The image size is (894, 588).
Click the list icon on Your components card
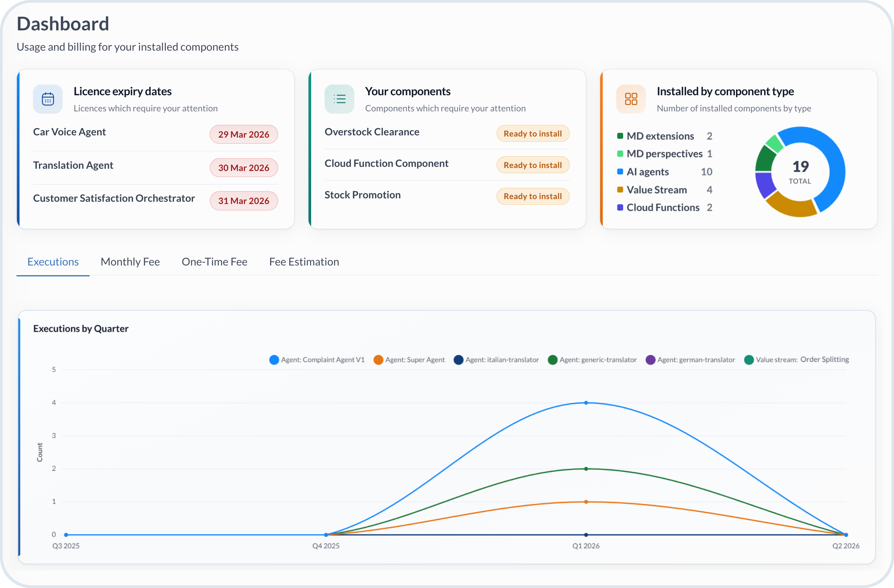339,99
